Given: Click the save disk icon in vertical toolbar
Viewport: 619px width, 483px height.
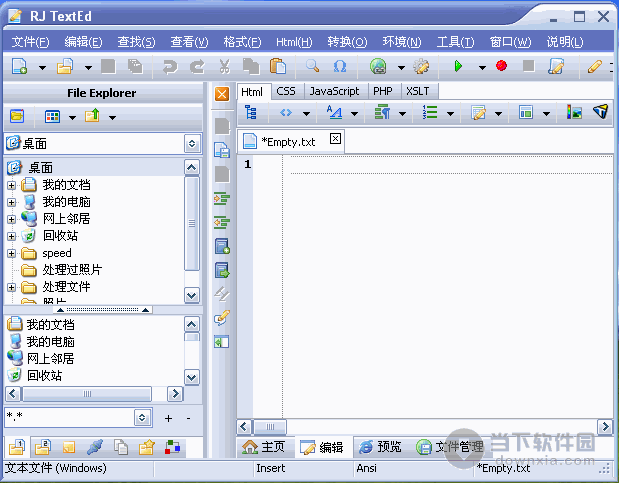Looking at the screenshot, I should pos(222,150).
